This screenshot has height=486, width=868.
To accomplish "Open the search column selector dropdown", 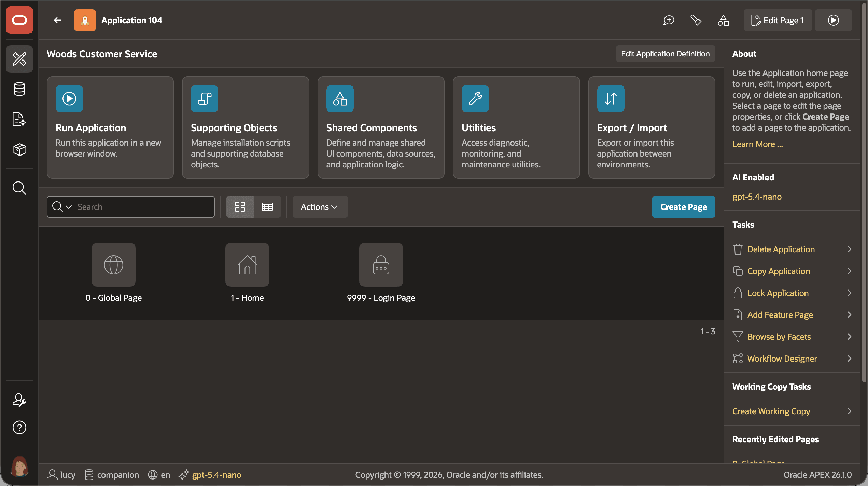I will point(62,207).
